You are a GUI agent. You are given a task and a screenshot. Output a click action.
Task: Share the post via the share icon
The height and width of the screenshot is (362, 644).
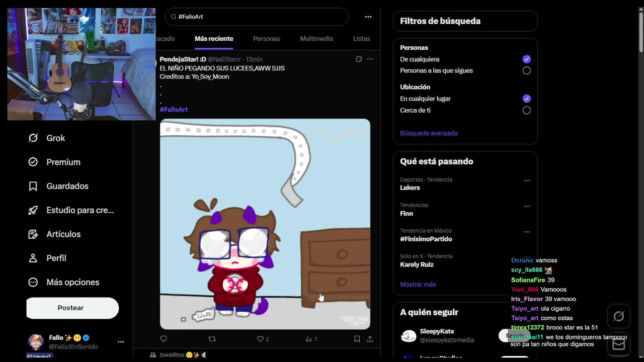click(x=370, y=339)
